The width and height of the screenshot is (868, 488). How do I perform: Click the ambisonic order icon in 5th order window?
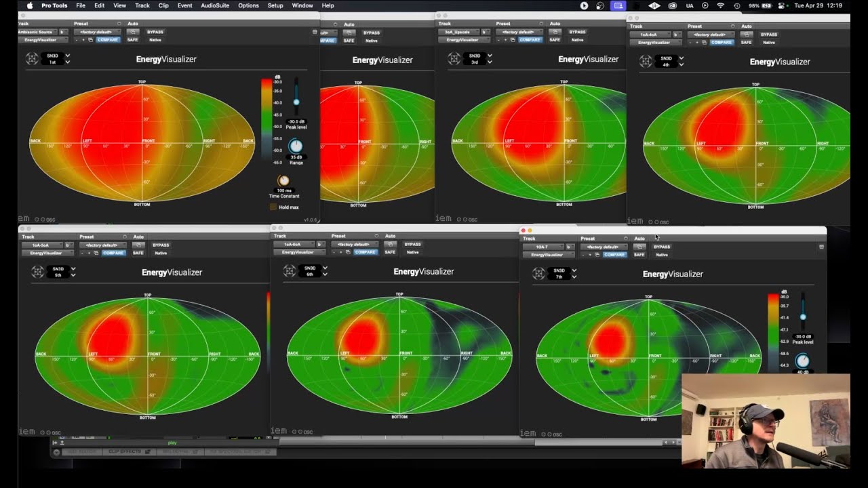click(37, 272)
